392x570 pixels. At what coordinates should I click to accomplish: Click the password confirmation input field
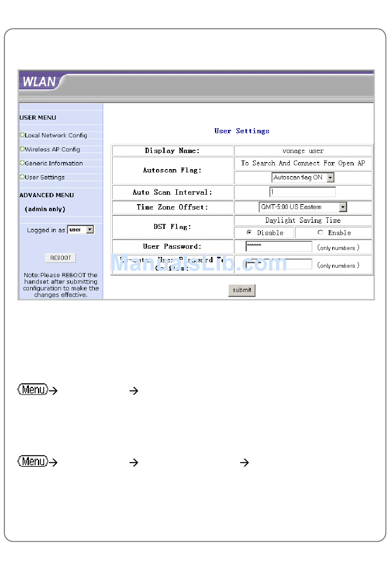279,264
